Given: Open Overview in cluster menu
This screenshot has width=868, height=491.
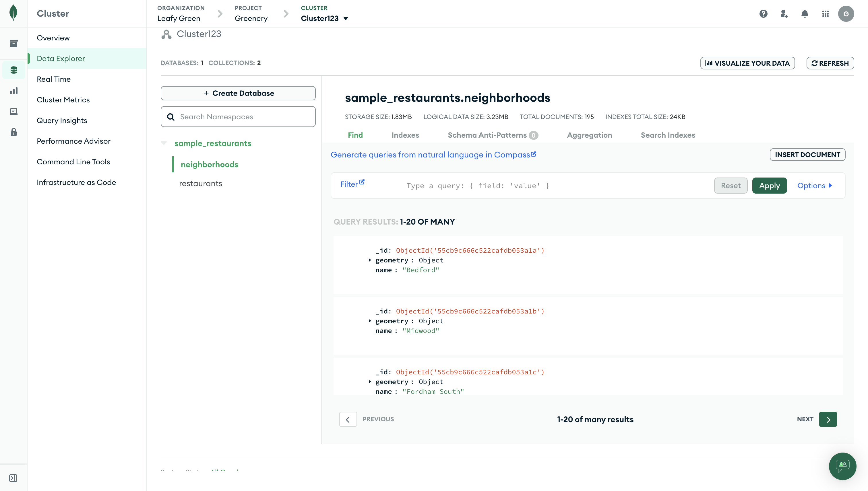Looking at the screenshot, I should [x=87, y=38].
